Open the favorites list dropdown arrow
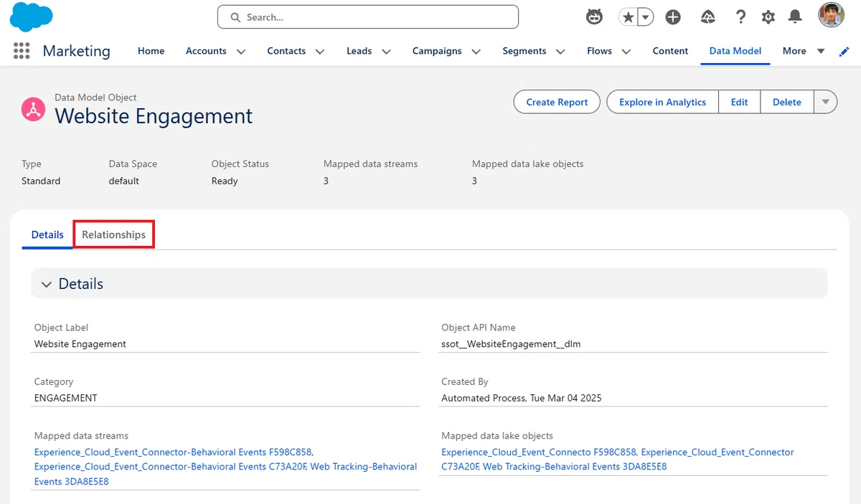 point(646,17)
